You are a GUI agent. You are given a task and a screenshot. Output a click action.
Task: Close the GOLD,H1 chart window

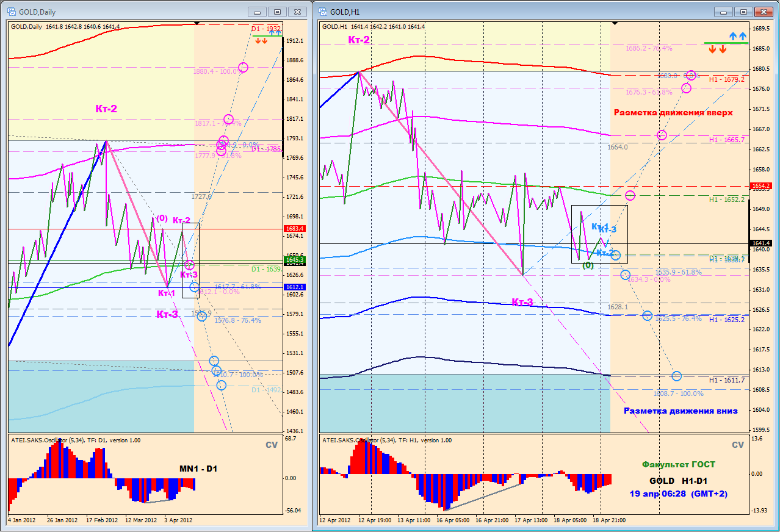(763, 12)
